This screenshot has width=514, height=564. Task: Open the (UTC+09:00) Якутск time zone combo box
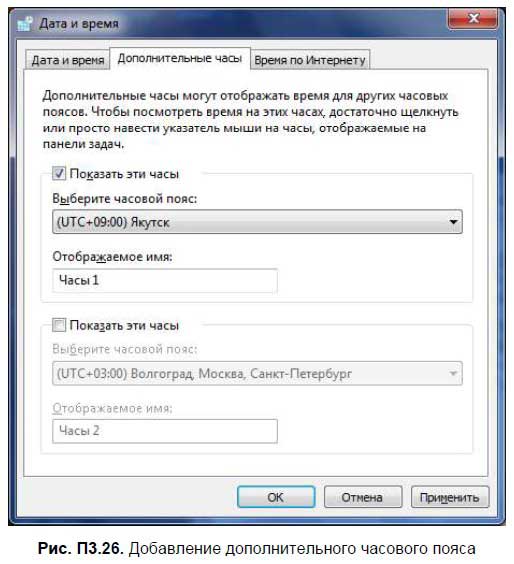click(x=257, y=222)
